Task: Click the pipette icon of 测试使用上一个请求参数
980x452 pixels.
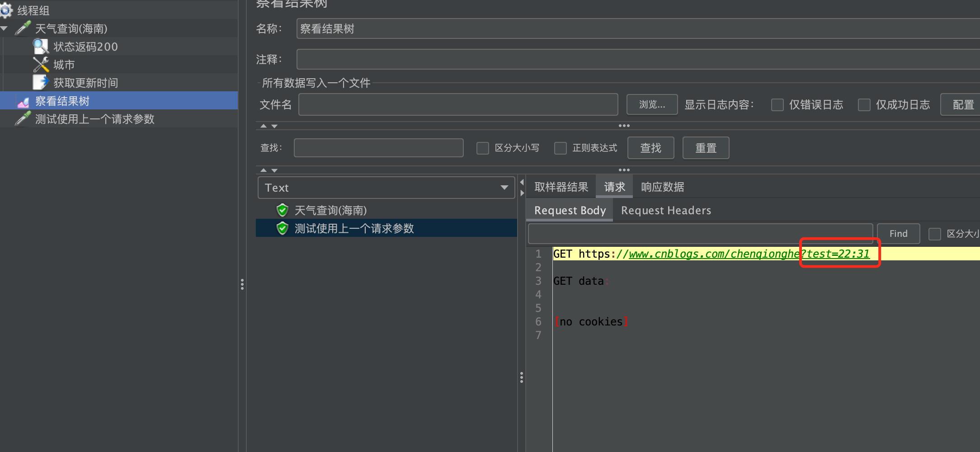Action: tap(23, 119)
